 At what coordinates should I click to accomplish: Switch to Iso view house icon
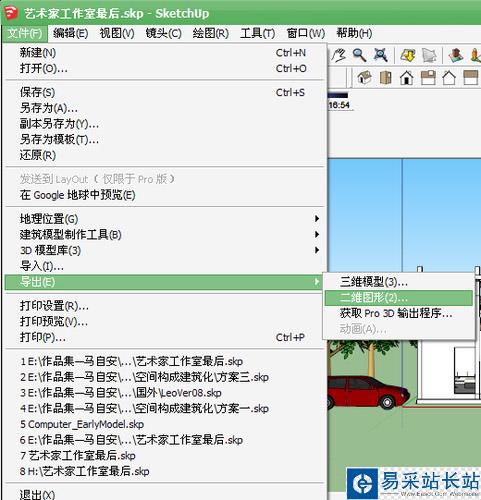coord(364,78)
